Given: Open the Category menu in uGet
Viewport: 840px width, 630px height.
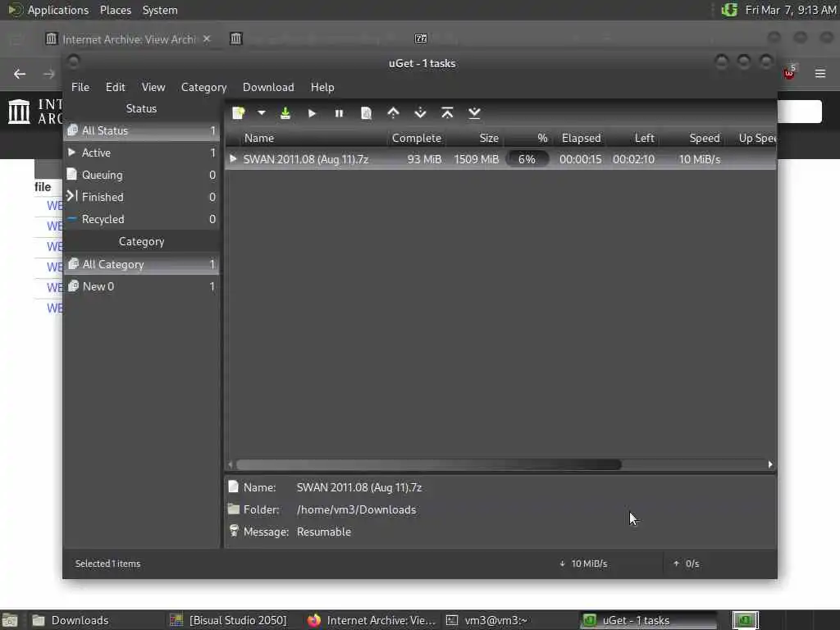Looking at the screenshot, I should (x=203, y=87).
